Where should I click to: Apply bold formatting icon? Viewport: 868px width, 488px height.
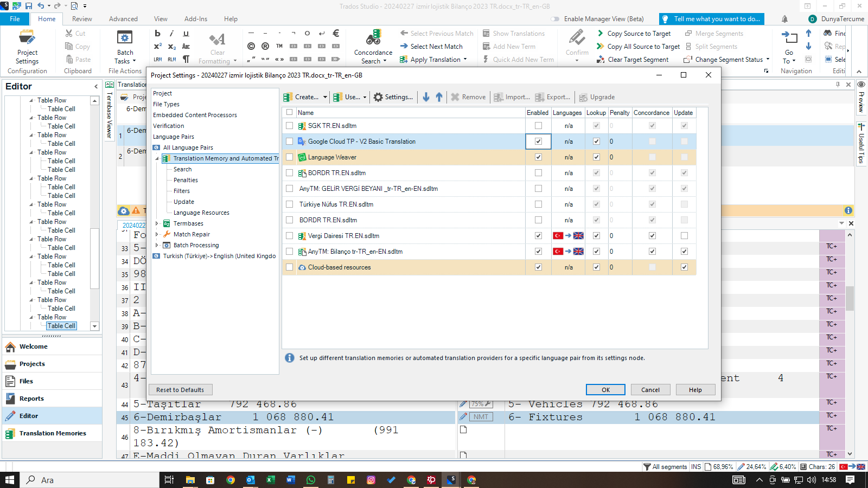pos(157,34)
